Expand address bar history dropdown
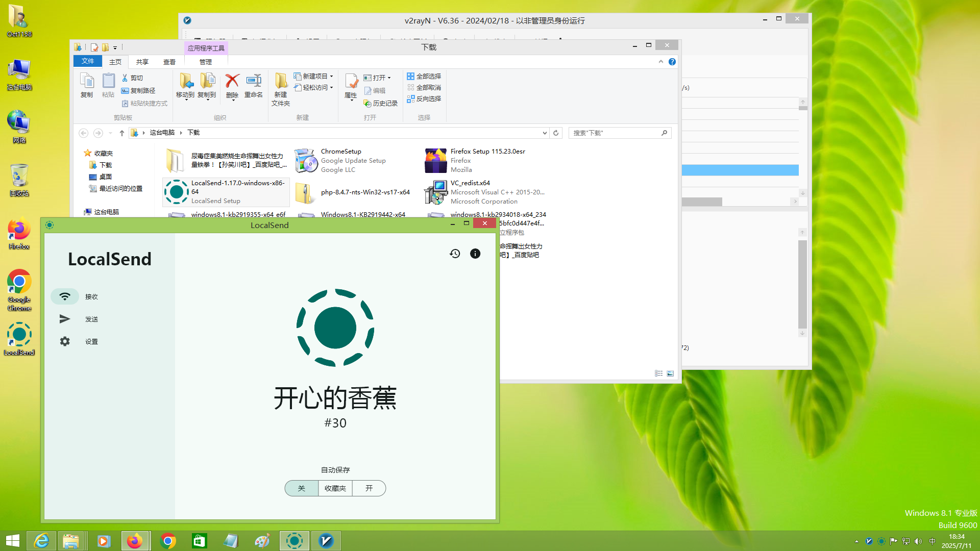This screenshot has width=980, height=551. click(545, 133)
